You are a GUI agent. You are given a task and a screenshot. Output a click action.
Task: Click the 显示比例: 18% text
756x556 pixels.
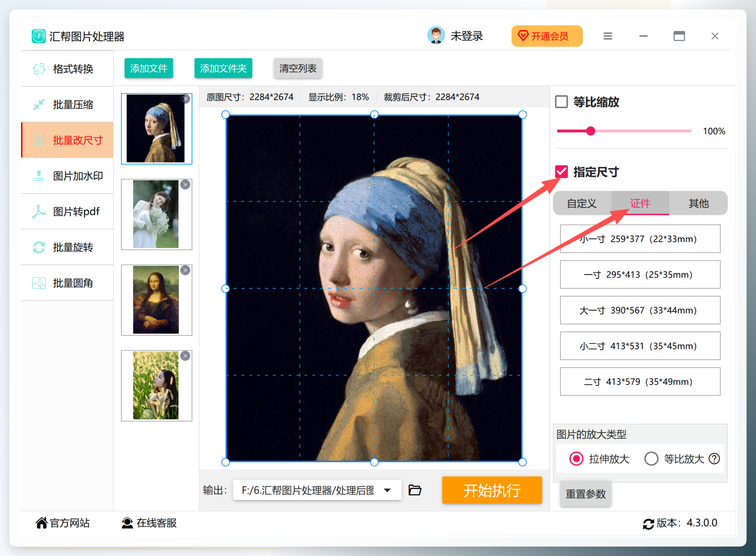pos(339,97)
